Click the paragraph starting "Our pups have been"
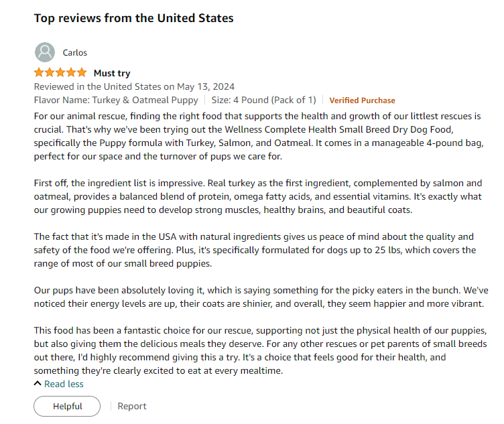Screen dimensions: 504x424 [x=261, y=297]
